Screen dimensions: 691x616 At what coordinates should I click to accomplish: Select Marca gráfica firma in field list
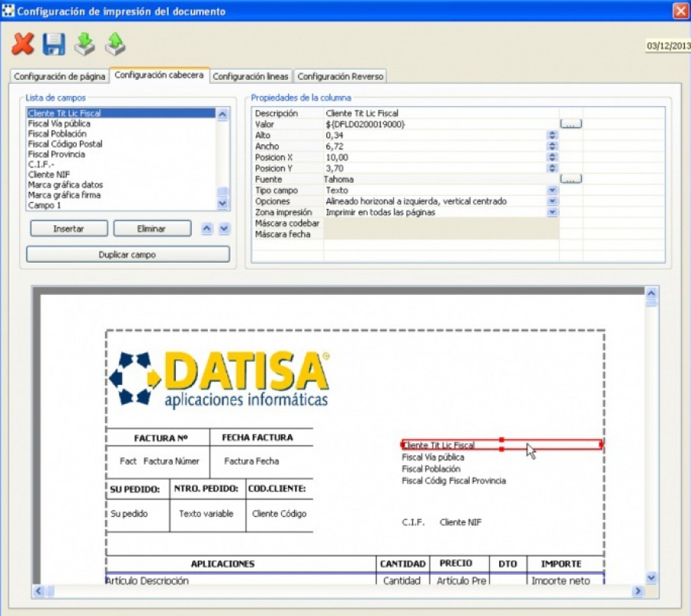tap(121, 195)
